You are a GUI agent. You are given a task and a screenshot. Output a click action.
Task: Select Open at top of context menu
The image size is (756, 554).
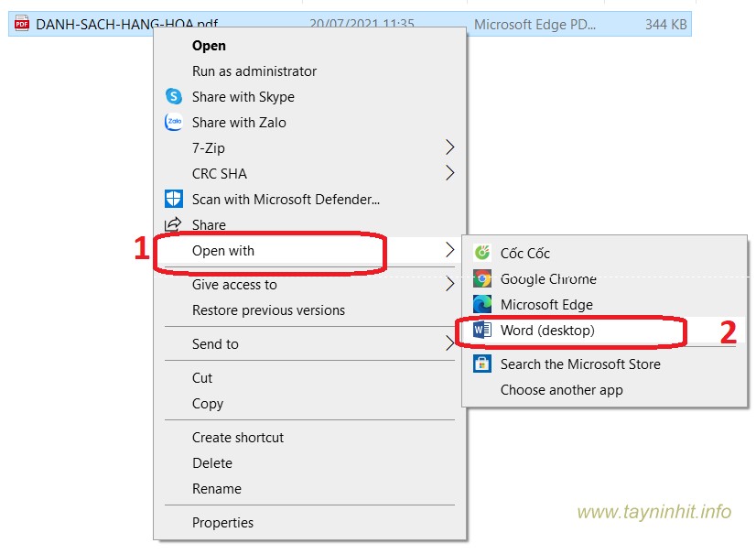(209, 45)
